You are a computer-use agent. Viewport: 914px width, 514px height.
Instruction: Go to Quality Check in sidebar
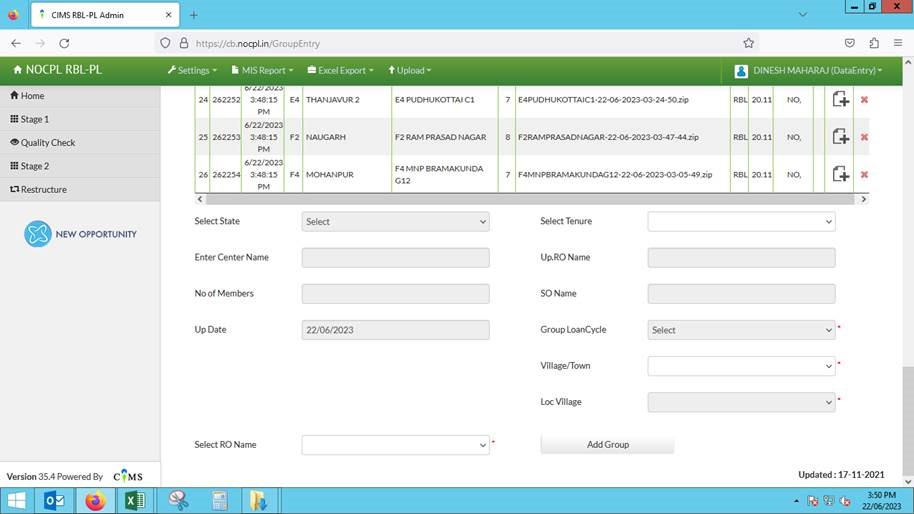pos(48,143)
